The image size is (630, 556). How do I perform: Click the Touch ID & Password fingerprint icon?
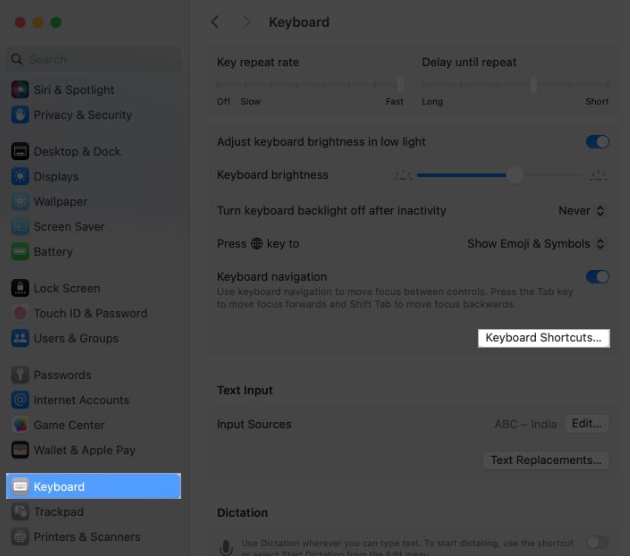coord(19,313)
